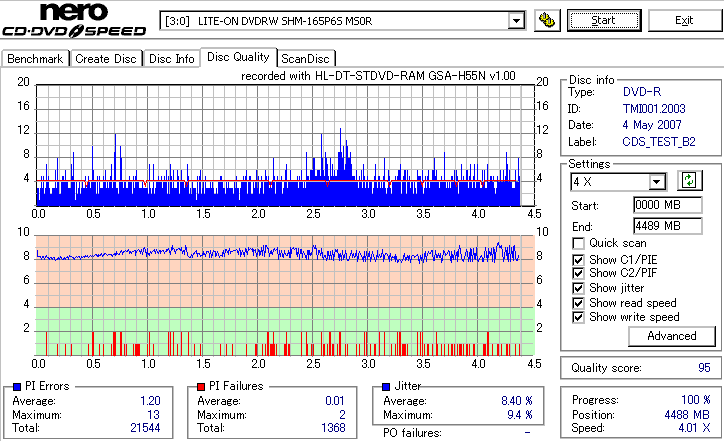Click the Jitter maximum 9.4 %

pyautogui.click(x=520, y=415)
